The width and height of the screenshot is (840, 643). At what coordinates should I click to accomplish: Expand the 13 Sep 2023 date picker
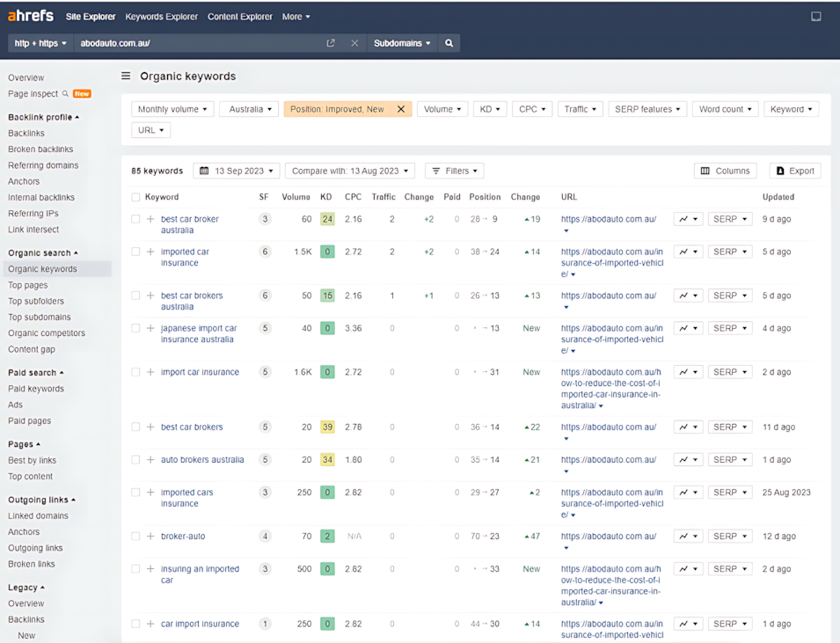coord(237,171)
